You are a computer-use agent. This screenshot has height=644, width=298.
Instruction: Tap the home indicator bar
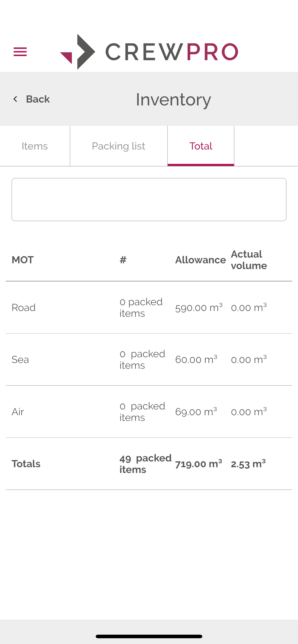149,636
